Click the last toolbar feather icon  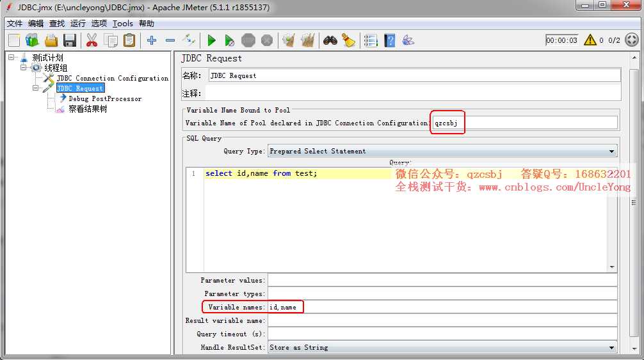point(408,40)
